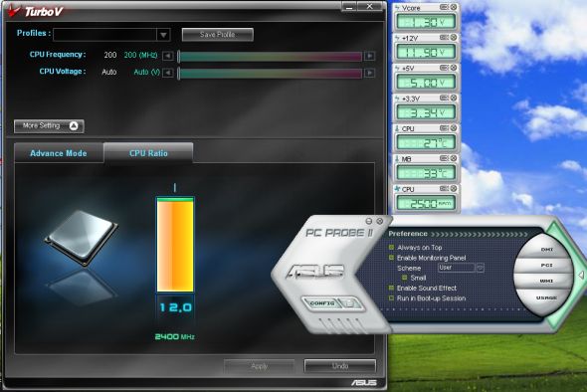Click the CPU Voltage decrease arrow
Screen dimensions: 587x392
coord(168,73)
